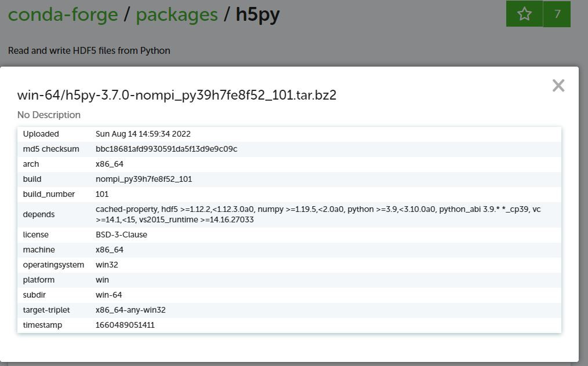Click the h5py breadcrumb title
The height and width of the screenshot is (366, 588).
point(257,14)
